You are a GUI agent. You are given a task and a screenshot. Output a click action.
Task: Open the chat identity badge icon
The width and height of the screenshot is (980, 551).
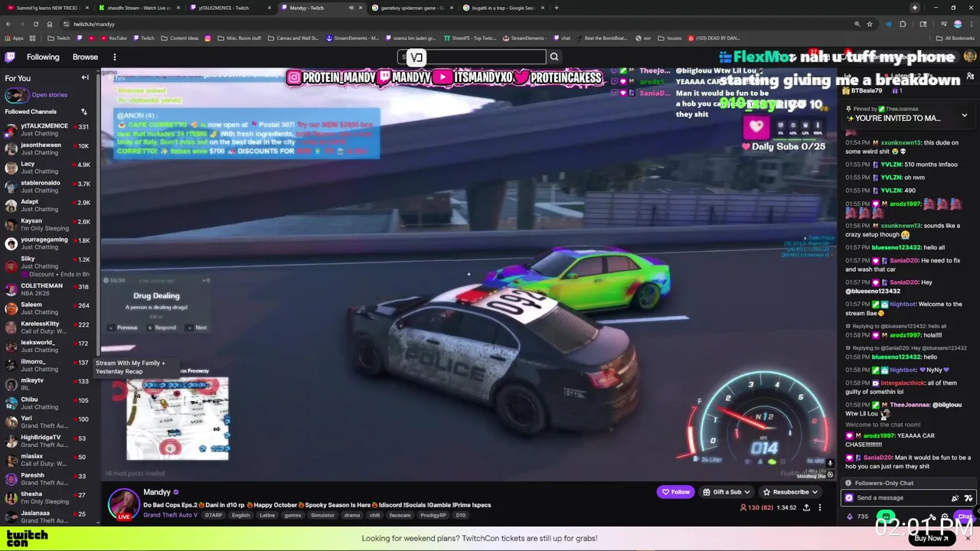tap(848, 497)
